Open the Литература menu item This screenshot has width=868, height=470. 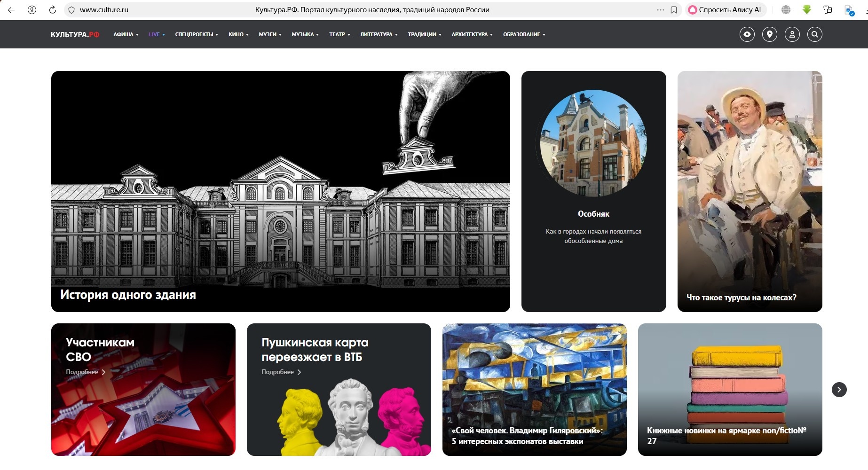click(379, 34)
